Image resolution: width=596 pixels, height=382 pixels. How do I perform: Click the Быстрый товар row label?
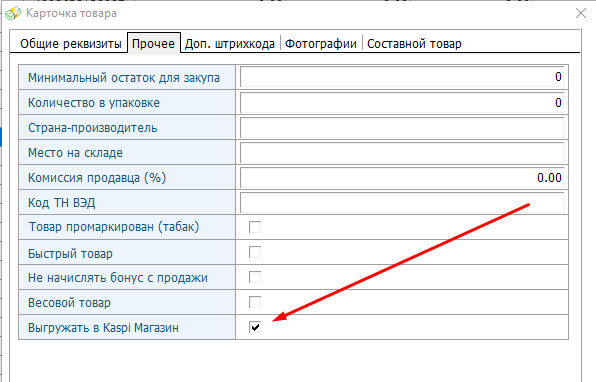(x=70, y=254)
